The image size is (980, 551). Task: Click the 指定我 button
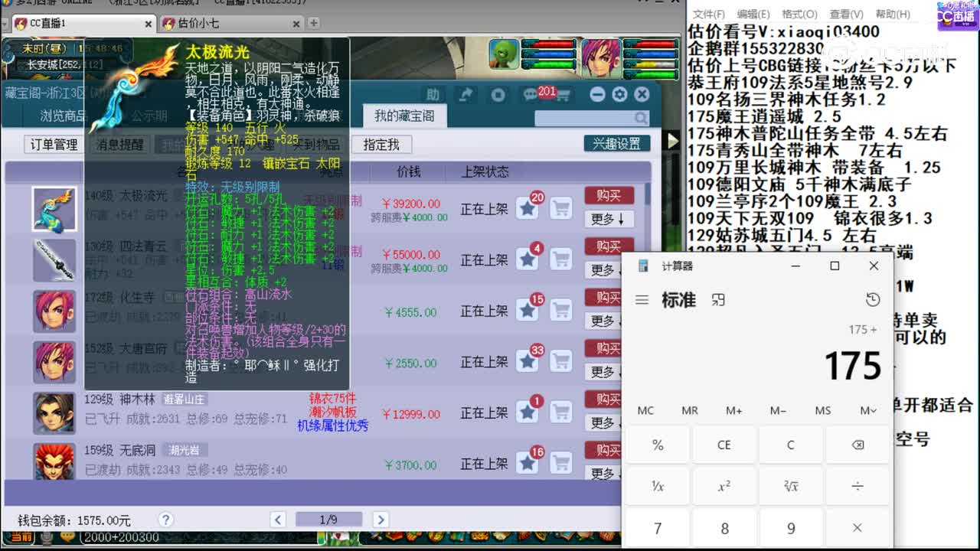pyautogui.click(x=381, y=145)
